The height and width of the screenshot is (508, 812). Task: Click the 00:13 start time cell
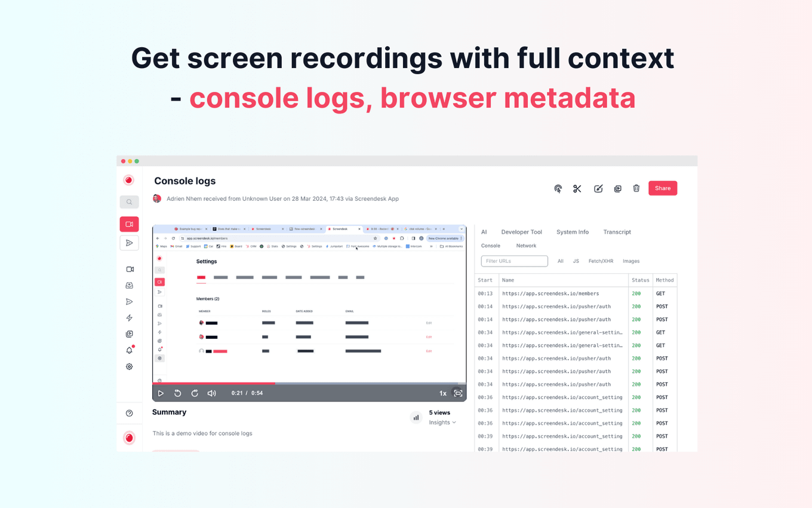[485, 293]
